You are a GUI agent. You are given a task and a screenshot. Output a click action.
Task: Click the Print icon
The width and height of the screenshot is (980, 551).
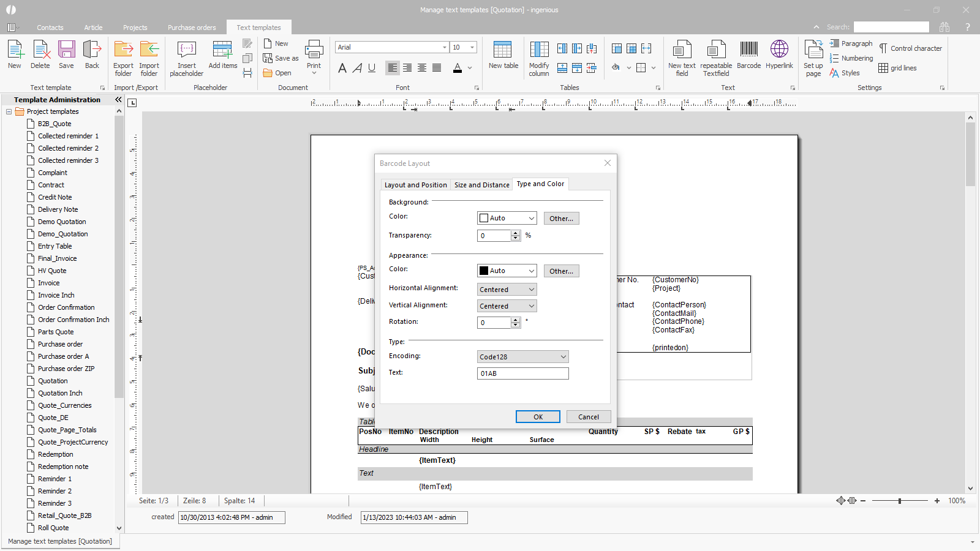(314, 55)
